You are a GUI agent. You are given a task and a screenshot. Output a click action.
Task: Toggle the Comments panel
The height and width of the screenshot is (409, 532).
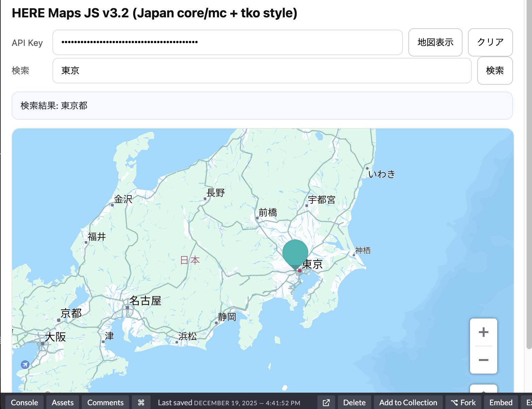point(105,403)
